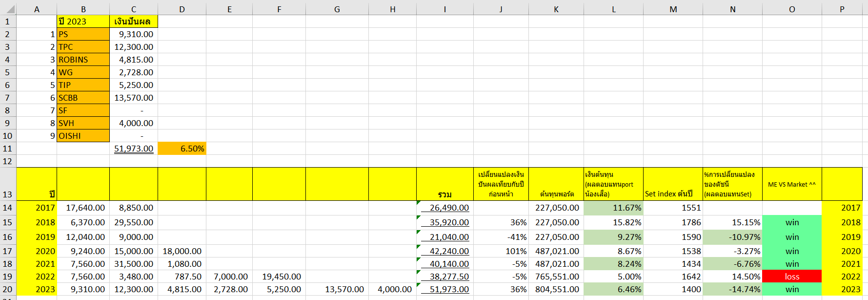The height and width of the screenshot is (300, 868).
Task: Click the 29,550.00 cell for 2018
Action: click(x=134, y=222)
